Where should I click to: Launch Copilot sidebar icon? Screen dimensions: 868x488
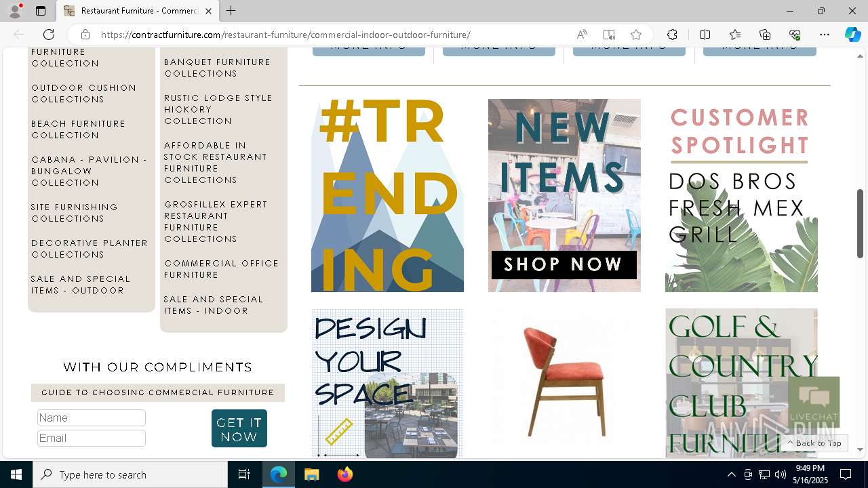(x=852, y=35)
